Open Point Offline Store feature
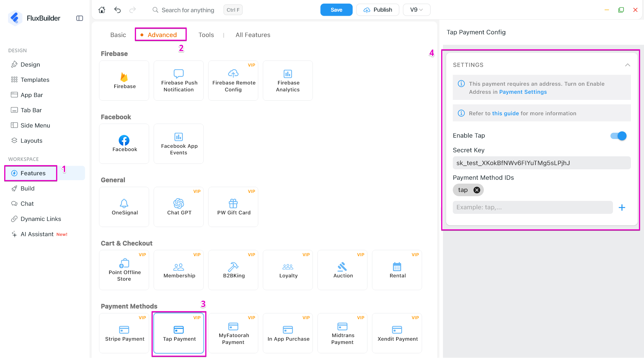The width and height of the screenshot is (644, 358). pos(124,270)
